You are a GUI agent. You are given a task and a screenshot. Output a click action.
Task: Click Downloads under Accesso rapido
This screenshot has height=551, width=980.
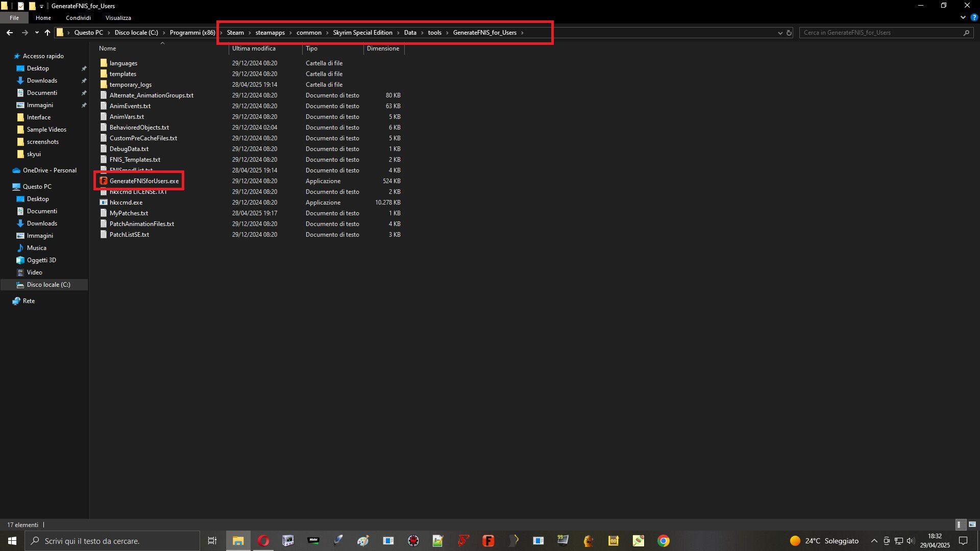pos(42,81)
